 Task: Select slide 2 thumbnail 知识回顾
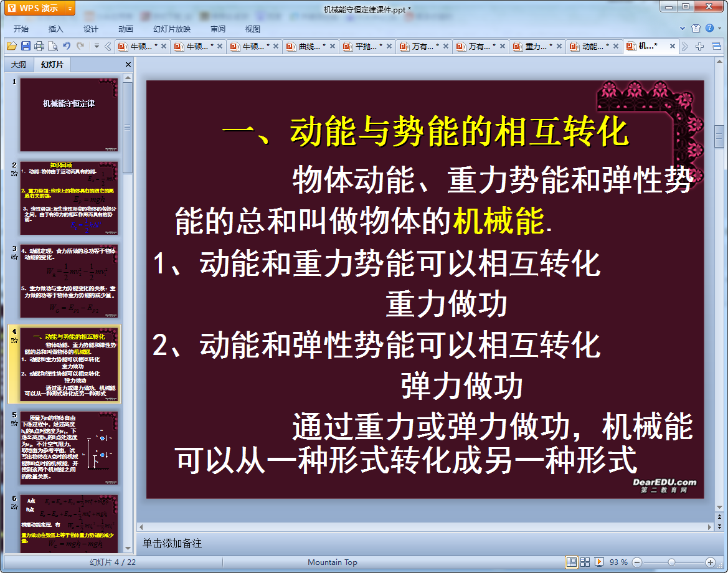pyautogui.click(x=69, y=198)
